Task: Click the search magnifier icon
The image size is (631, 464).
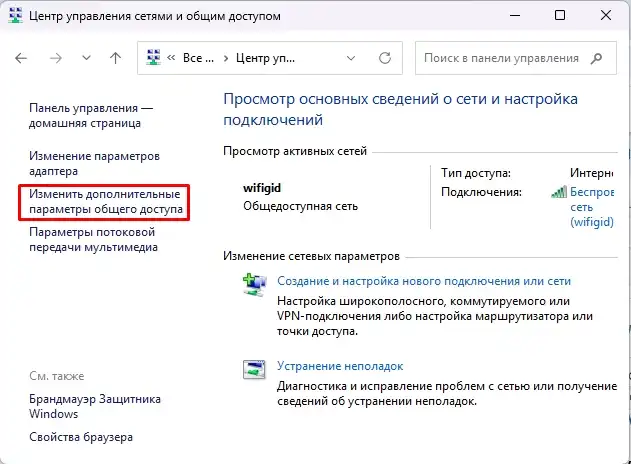Action: click(x=596, y=58)
